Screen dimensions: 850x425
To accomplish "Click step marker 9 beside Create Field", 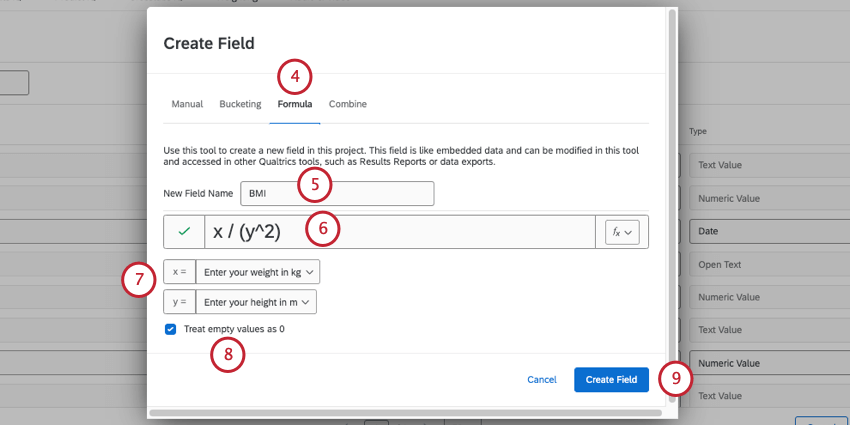I will [x=676, y=379].
